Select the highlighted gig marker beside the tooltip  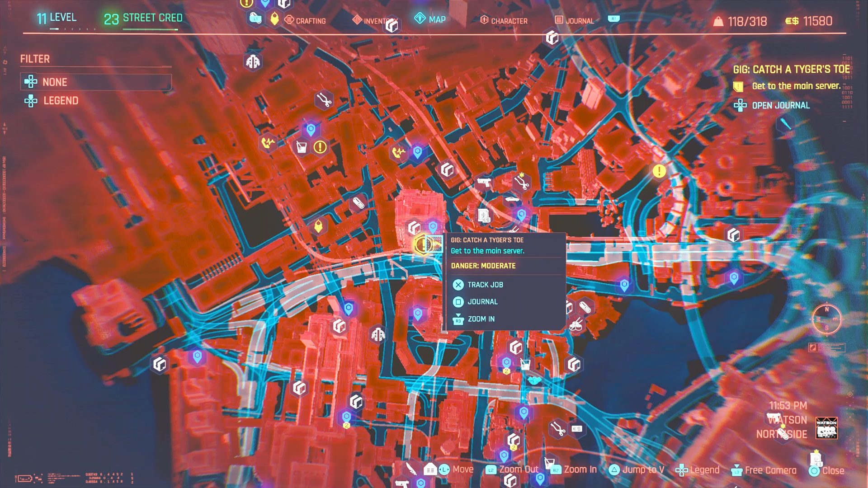(x=423, y=244)
